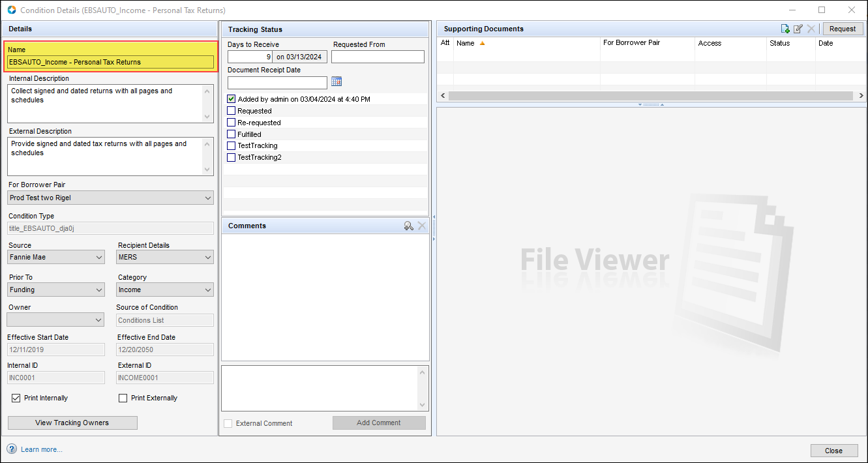The height and width of the screenshot is (463, 868).
Task: Click the delete comment X icon
Action: (422, 226)
